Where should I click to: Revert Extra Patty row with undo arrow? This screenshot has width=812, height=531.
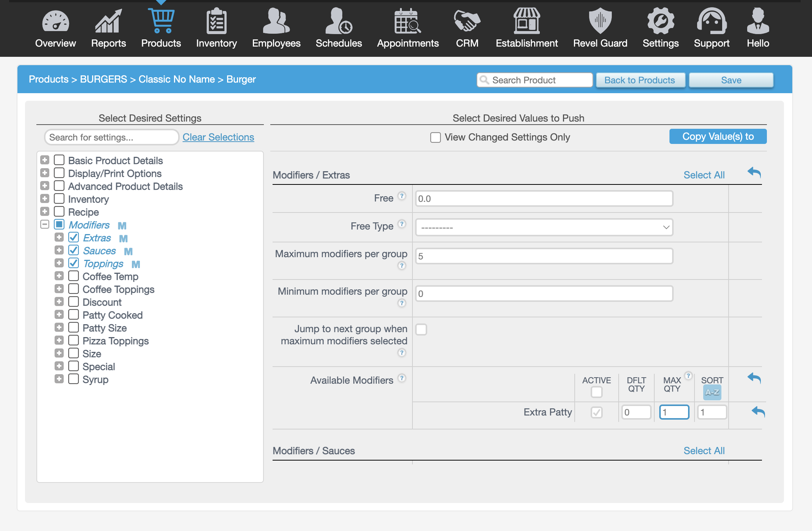click(758, 412)
